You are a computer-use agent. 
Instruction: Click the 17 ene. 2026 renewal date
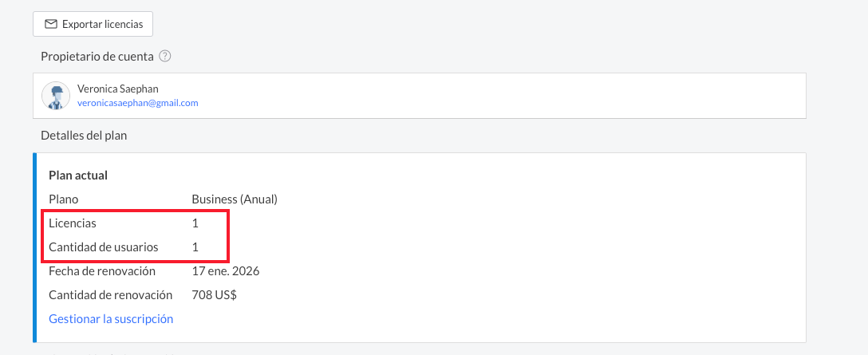point(226,271)
